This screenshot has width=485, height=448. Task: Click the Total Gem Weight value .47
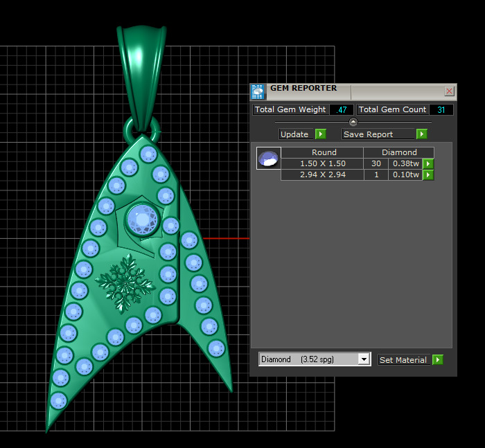coord(342,110)
